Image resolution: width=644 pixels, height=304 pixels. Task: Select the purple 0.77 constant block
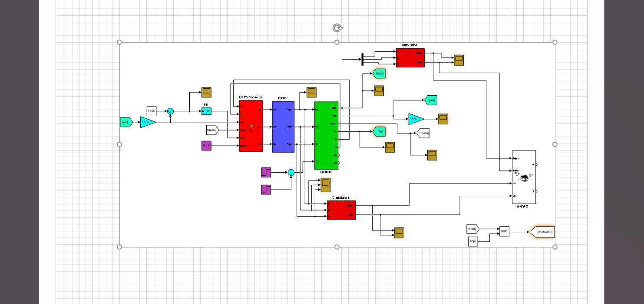pos(206,145)
